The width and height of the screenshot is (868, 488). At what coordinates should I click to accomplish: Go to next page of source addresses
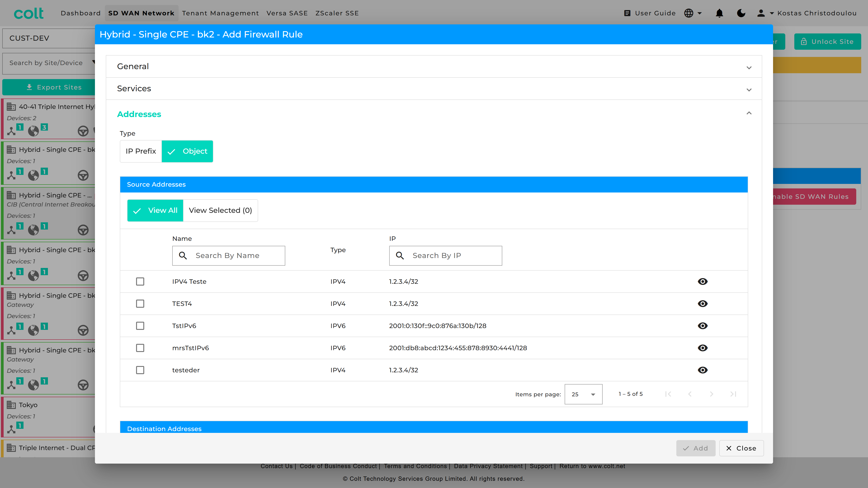(711, 394)
